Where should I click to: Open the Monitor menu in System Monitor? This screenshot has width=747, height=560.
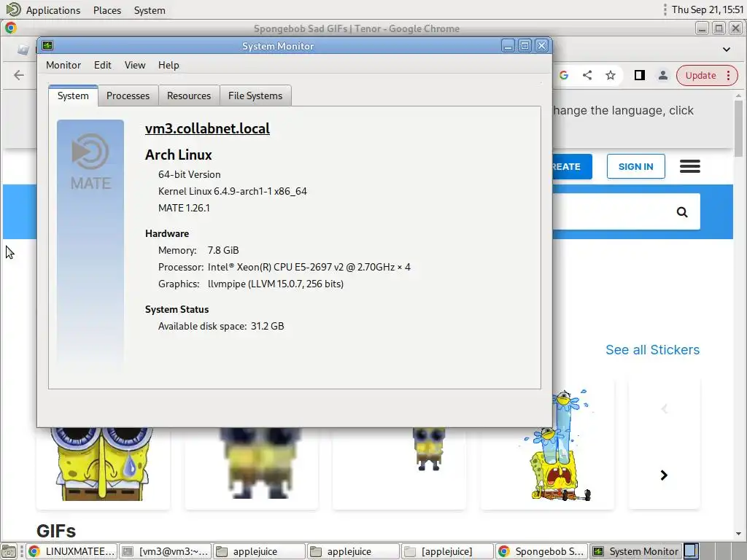(63, 65)
